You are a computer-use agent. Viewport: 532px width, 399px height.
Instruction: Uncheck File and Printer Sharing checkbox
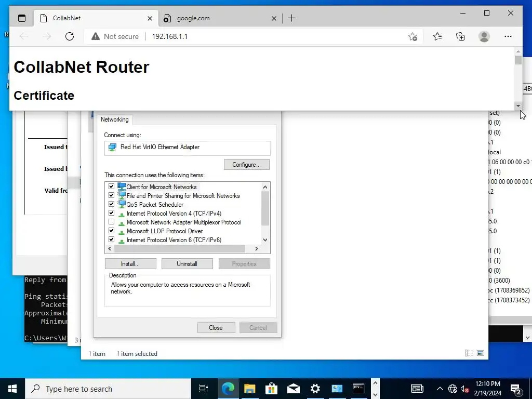pyautogui.click(x=111, y=195)
